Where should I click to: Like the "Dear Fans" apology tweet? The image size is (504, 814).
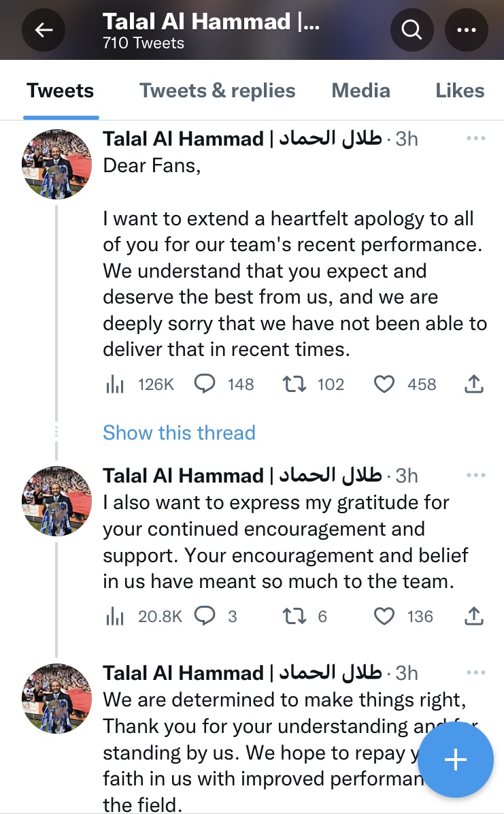384,385
